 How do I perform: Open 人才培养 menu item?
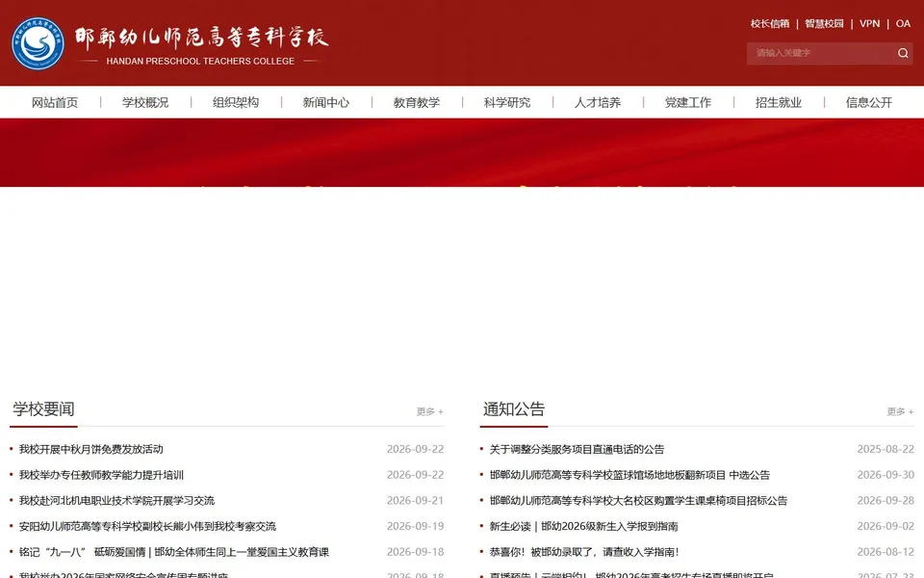coord(598,102)
